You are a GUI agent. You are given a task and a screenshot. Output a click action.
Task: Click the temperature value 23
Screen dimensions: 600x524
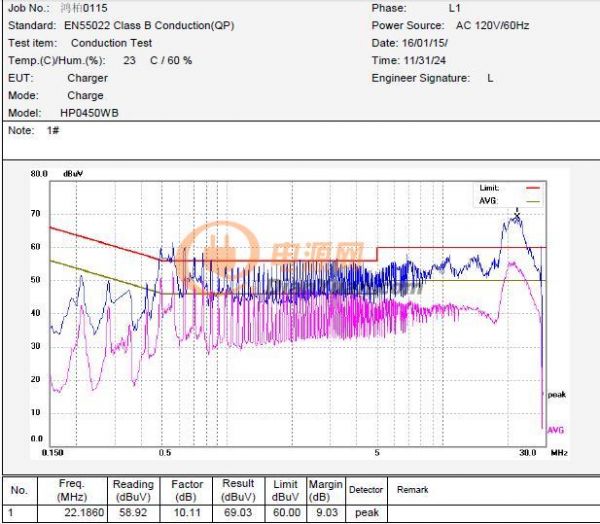[x=129, y=60]
